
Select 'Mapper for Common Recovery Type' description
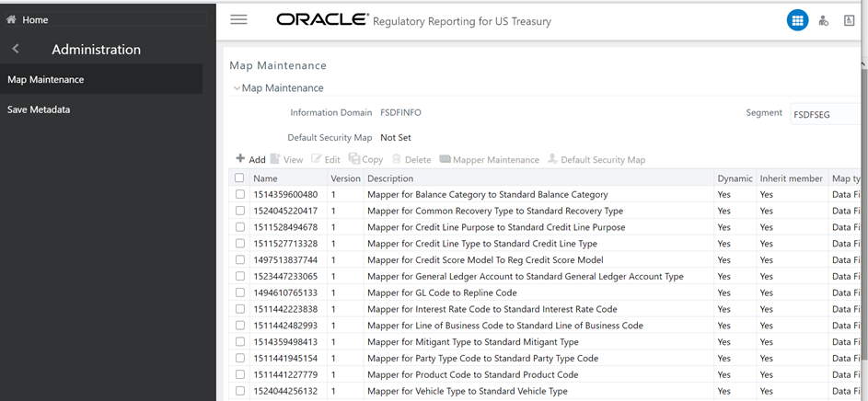pos(495,211)
